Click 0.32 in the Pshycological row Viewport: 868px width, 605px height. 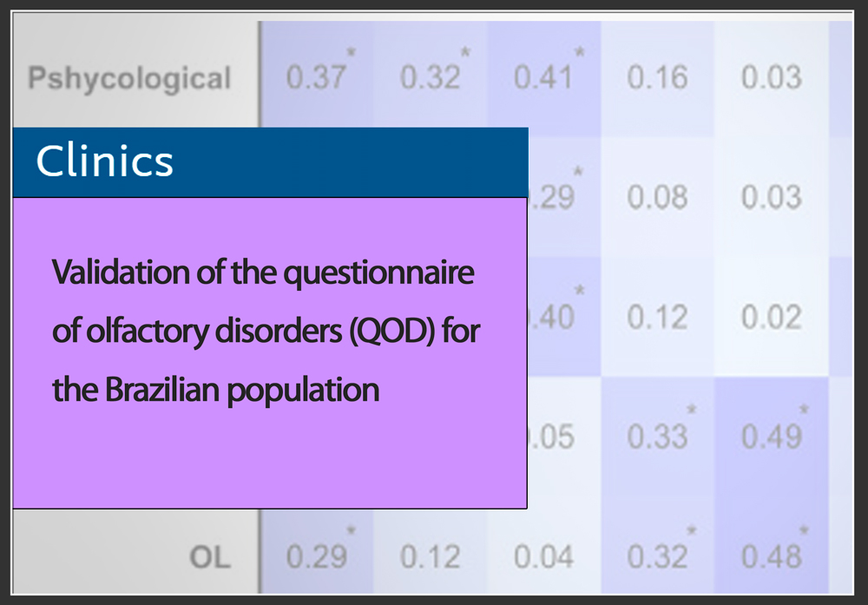(430, 78)
